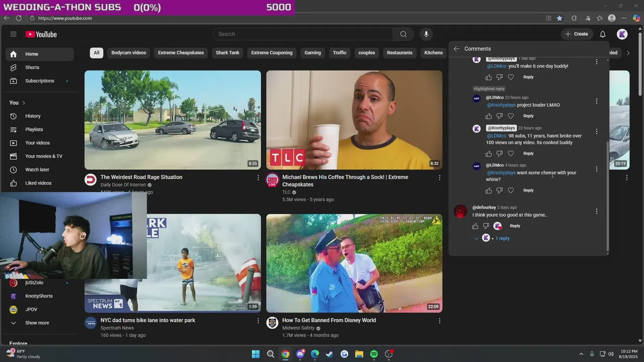The width and height of the screenshot is (644, 362).
Task: Dislike the '98 subs, 11 years' reply
Action: click(x=500, y=154)
